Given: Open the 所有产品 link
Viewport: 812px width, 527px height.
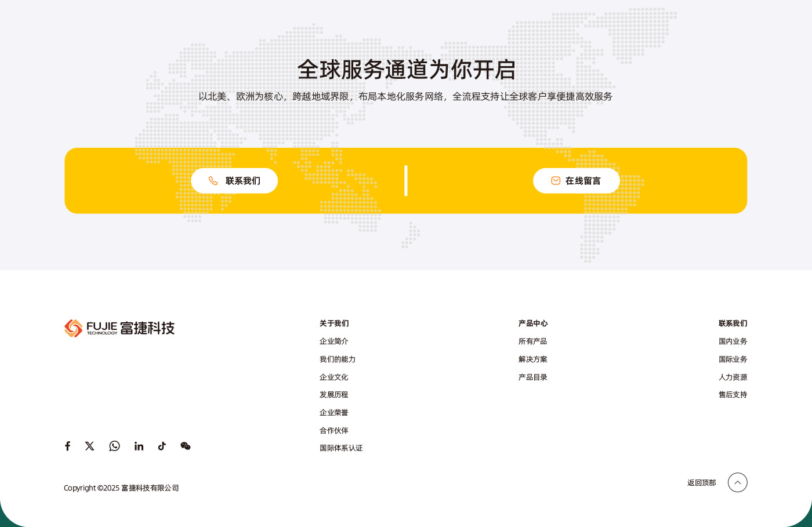Looking at the screenshot, I should tap(532, 341).
